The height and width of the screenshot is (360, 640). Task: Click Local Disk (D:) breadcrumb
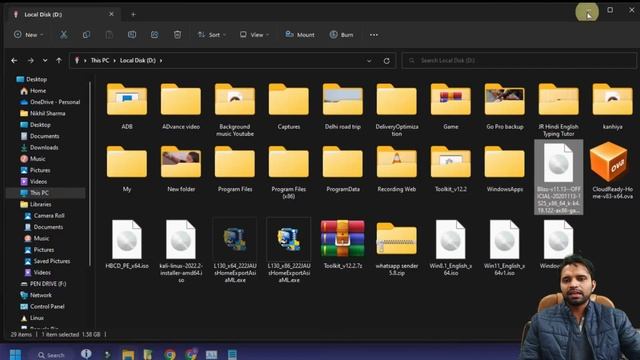(x=138, y=60)
